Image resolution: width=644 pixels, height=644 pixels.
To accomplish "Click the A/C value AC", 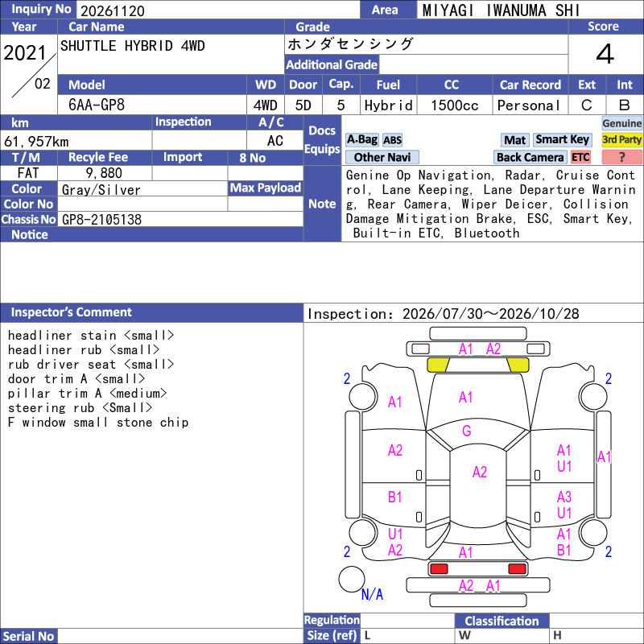I will tap(275, 140).
